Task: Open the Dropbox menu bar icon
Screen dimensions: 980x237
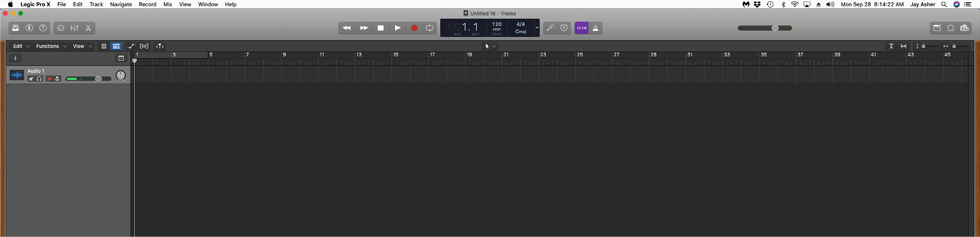Action: click(x=757, y=4)
